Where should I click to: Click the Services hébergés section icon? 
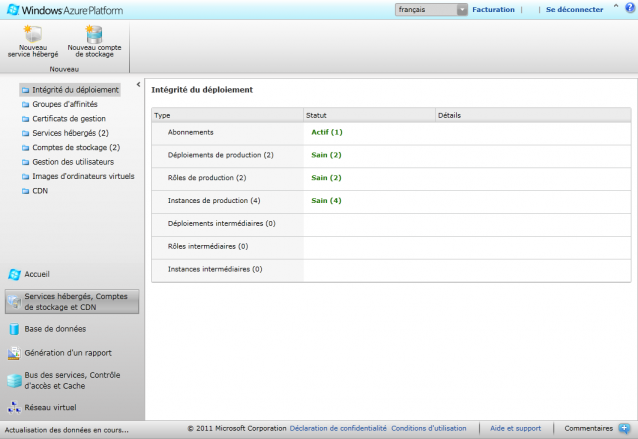click(x=14, y=301)
